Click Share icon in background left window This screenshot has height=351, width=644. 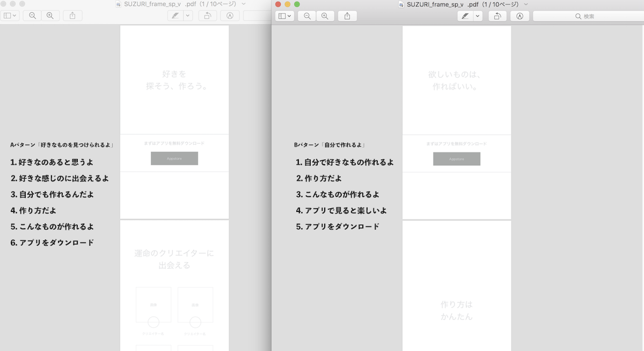(72, 16)
